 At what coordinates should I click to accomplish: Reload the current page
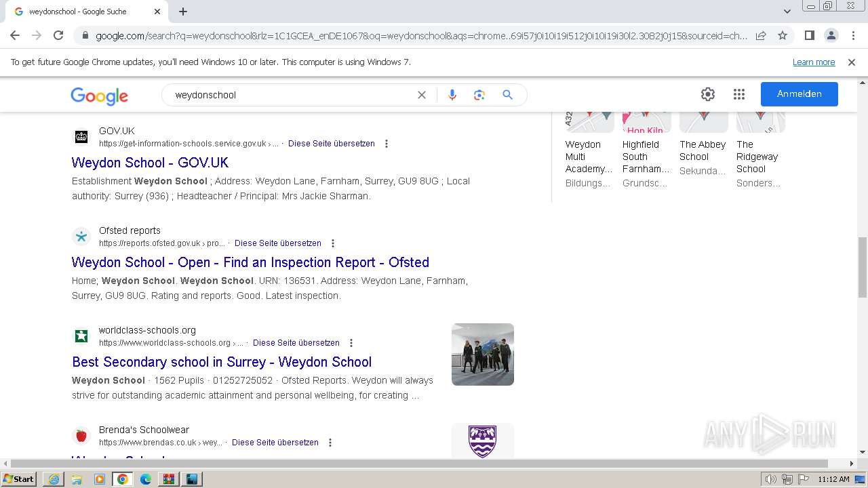coord(58,35)
